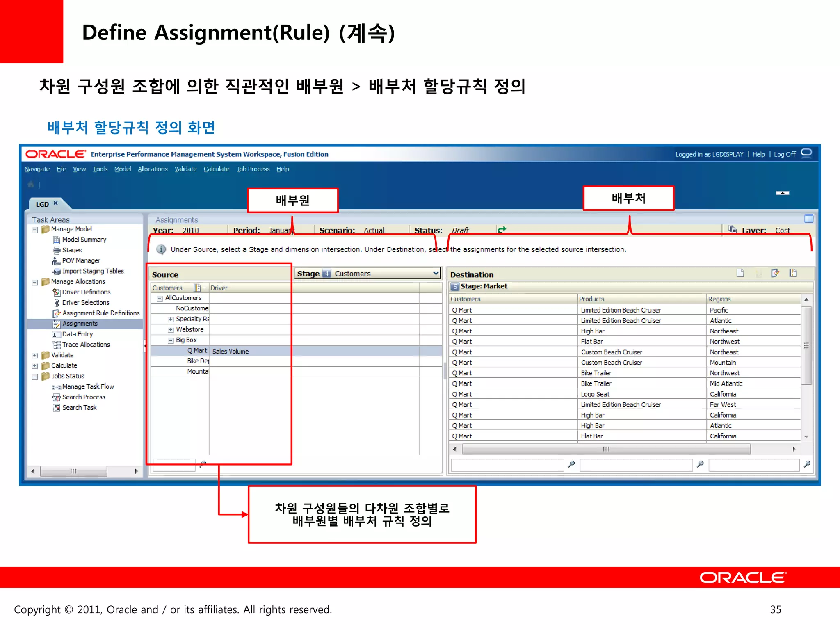Expand the Specialty Re node in Source
The height and width of the screenshot is (630, 840).
tap(171, 320)
